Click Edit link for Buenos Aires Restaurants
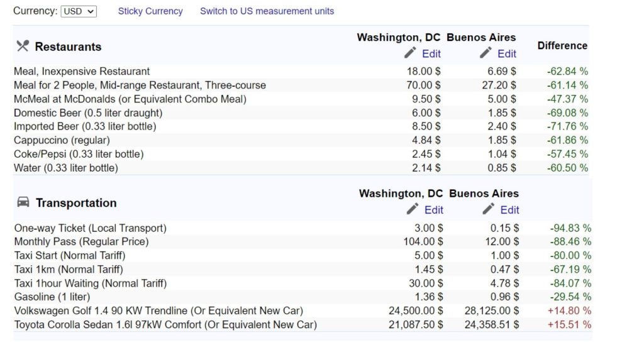 click(x=507, y=53)
